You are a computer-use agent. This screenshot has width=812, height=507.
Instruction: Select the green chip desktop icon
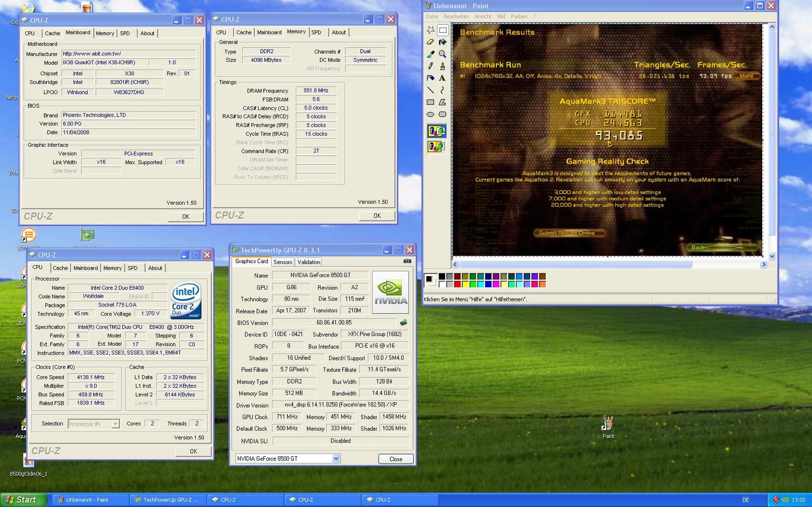[x=87, y=235]
